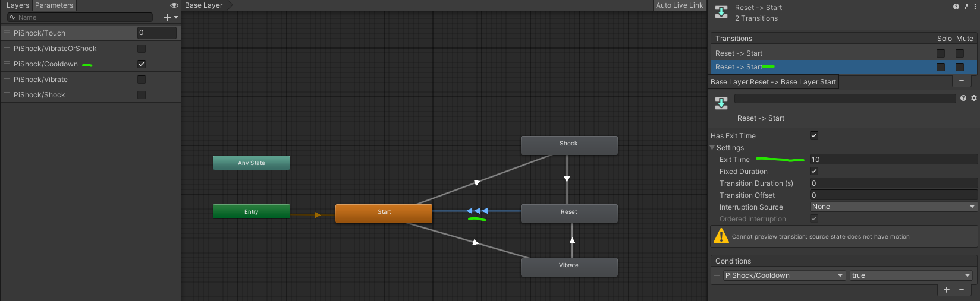Check Mute for the unselected Reset -> Start transition
This screenshot has width=980, height=301.
(x=960, y=53)
